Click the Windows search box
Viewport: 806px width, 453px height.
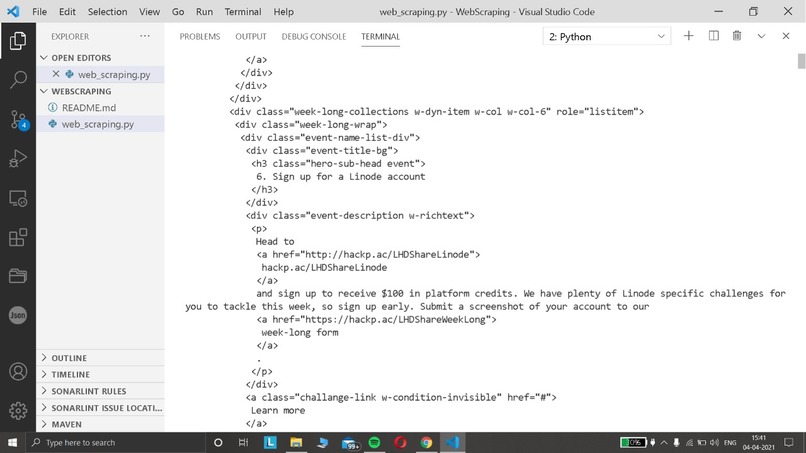[x=115, y=442]
